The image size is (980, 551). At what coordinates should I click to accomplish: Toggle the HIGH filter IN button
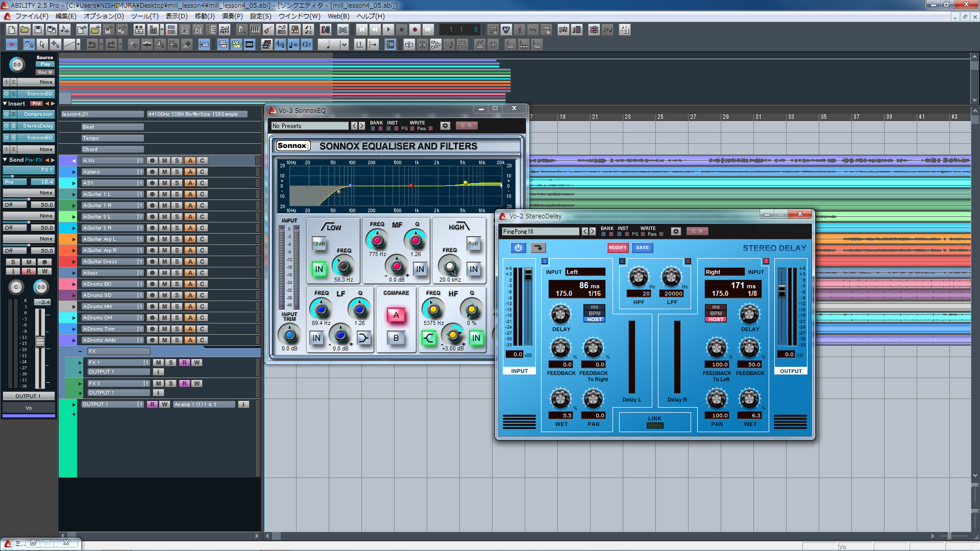pyautogui.click(x=474, y=269)
